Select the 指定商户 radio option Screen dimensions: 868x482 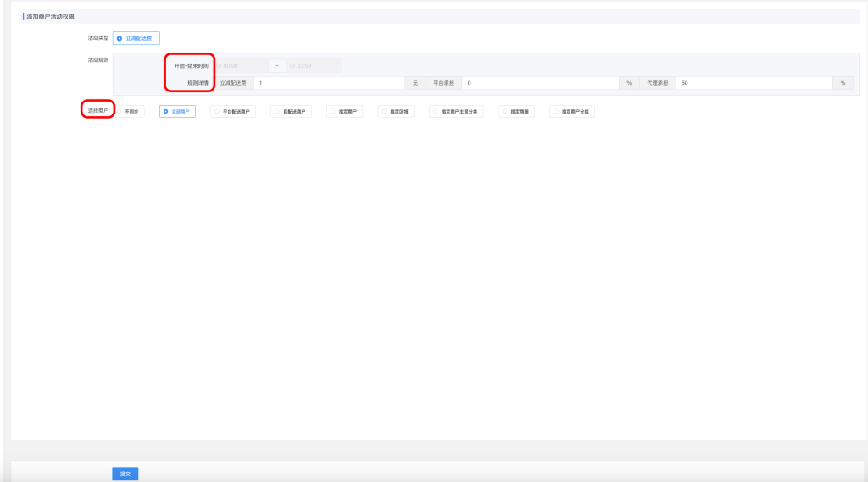pyautogui.click(x=345, y=111)
